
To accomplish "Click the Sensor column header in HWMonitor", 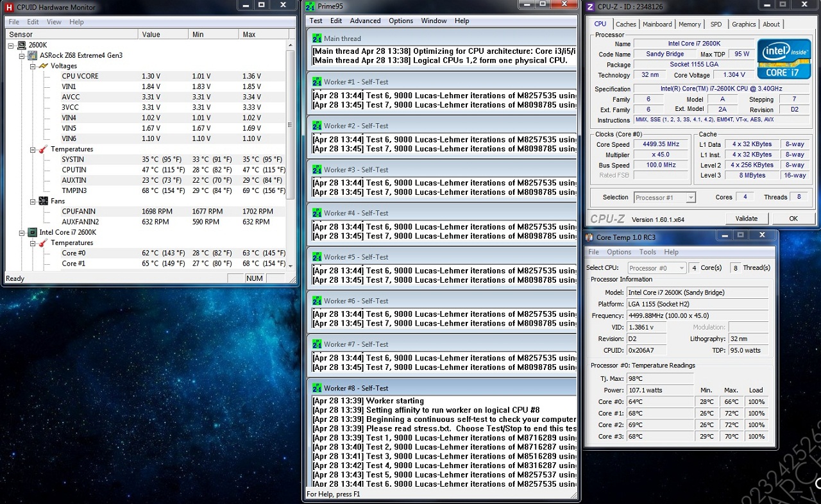I will 72,35.
